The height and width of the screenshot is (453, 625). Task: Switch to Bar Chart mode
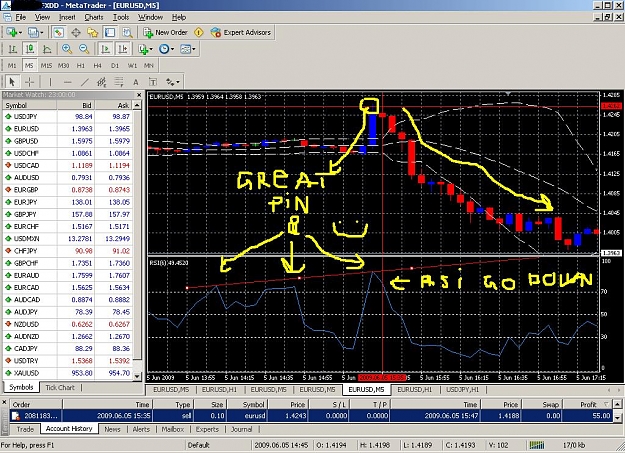(x=12, y=49)
